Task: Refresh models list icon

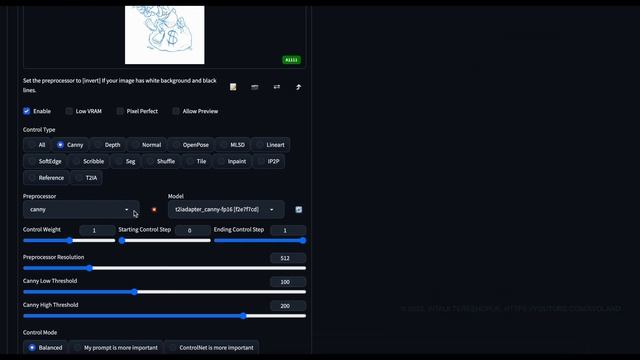Action: (299, 210)
